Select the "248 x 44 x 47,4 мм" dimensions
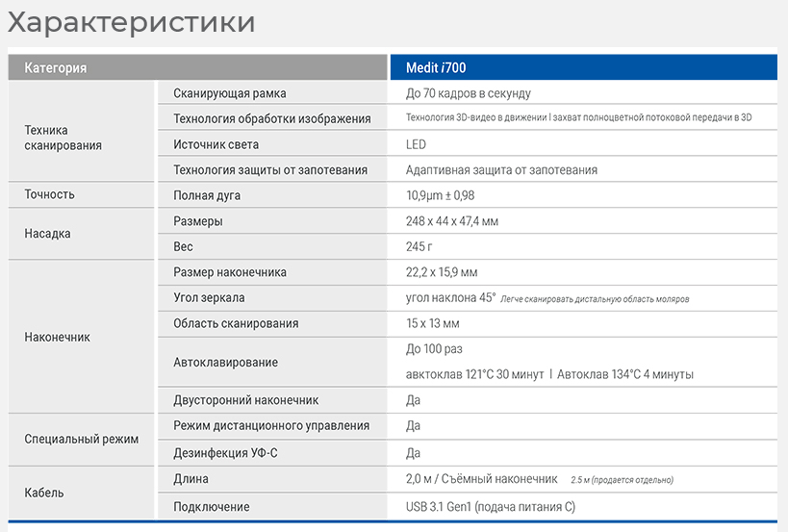The image size is (788, 532). click(452, 221)
